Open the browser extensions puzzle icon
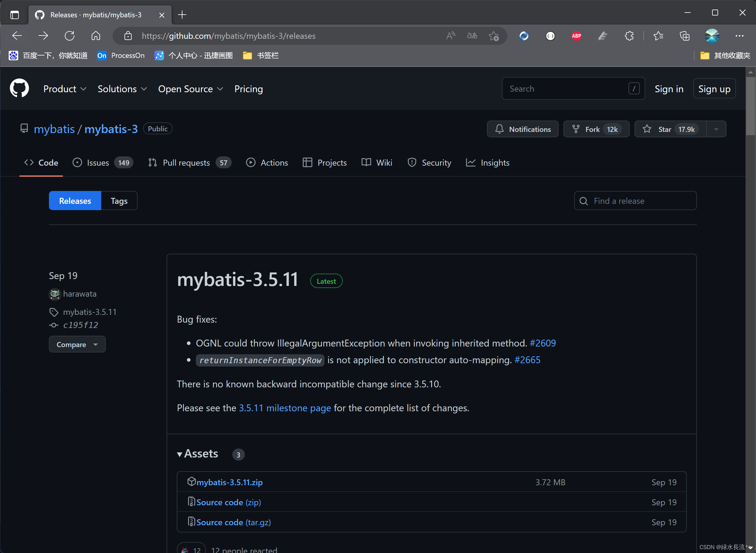This screenshot has width=756, height=553. pyautogui.click(x=629, y=36)
